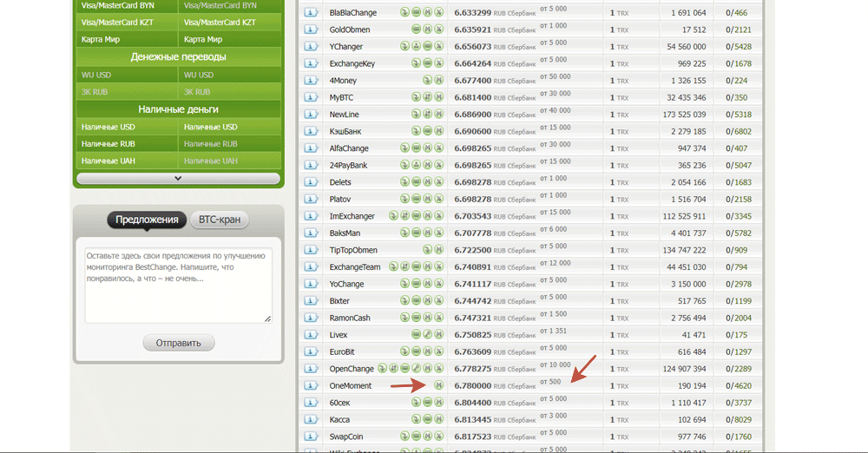
Task: Open the info icon for Касса
Action: pos(311,420)
